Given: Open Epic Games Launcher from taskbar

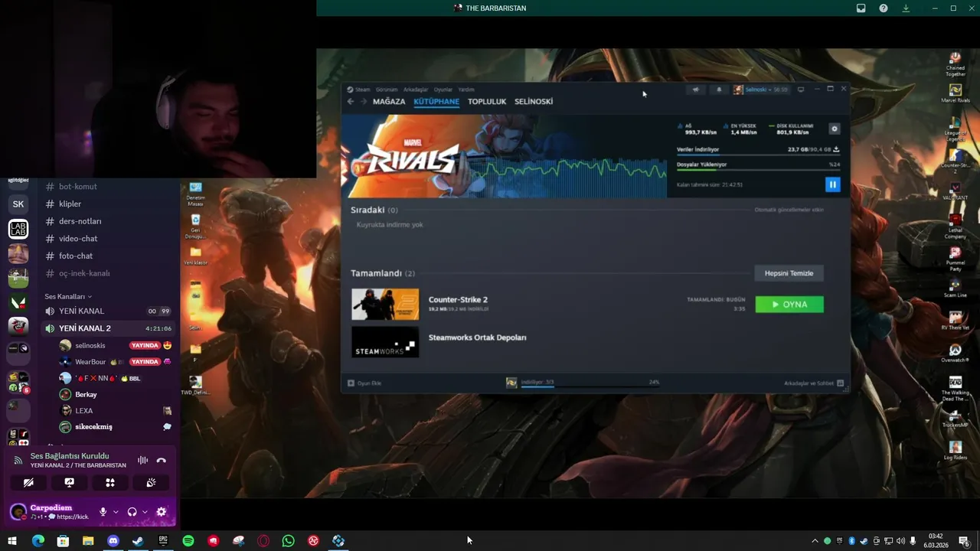Looking at the screenshot, I should click(163, 541).
